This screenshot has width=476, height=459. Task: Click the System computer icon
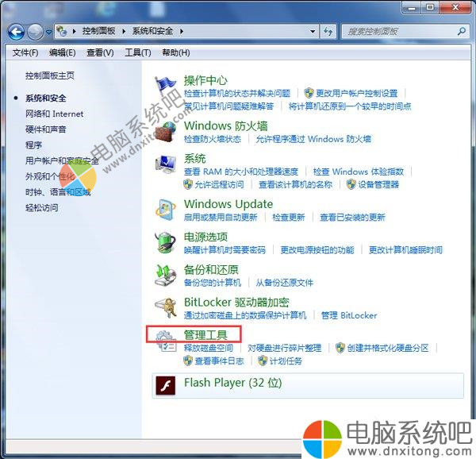pos(166,164)
